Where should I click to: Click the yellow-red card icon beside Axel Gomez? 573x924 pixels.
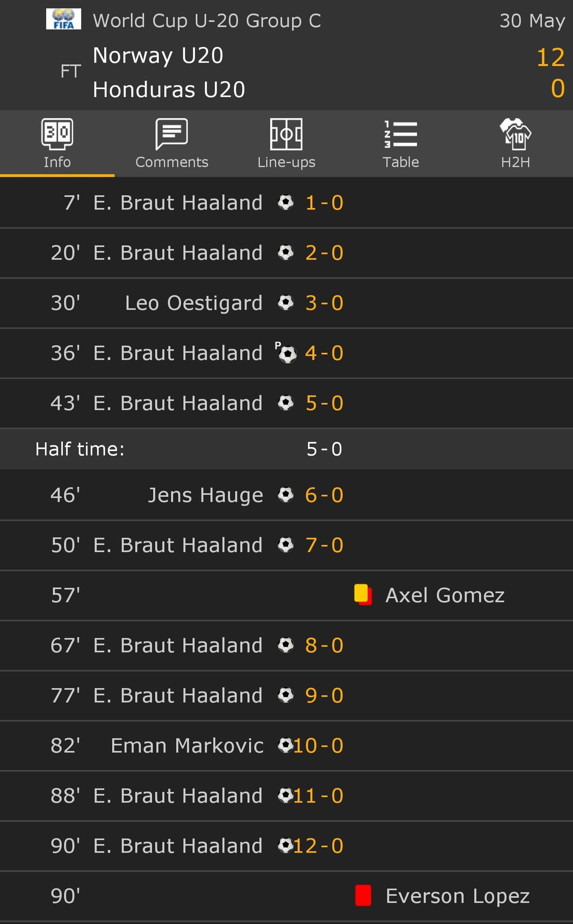click(x=363, y=595)
